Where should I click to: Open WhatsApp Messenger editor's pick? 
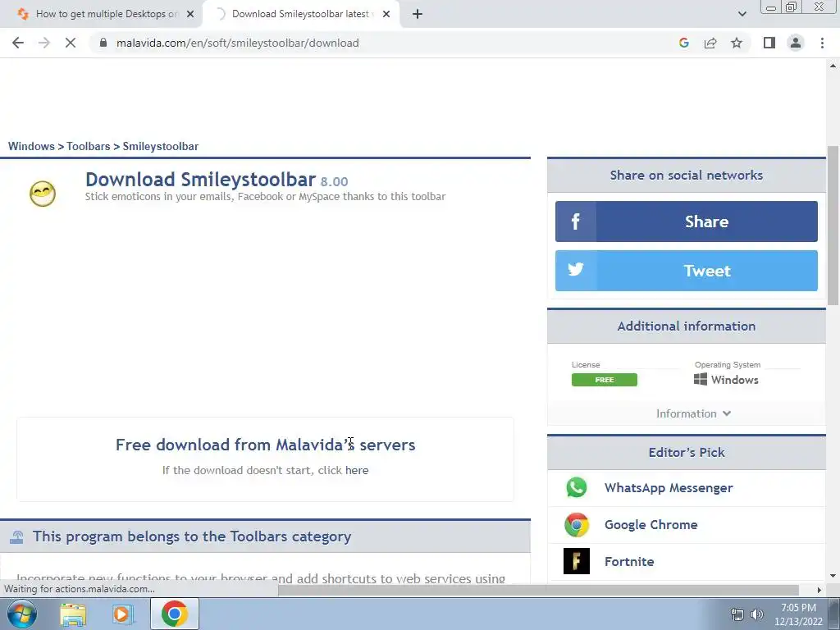(669, 488)
